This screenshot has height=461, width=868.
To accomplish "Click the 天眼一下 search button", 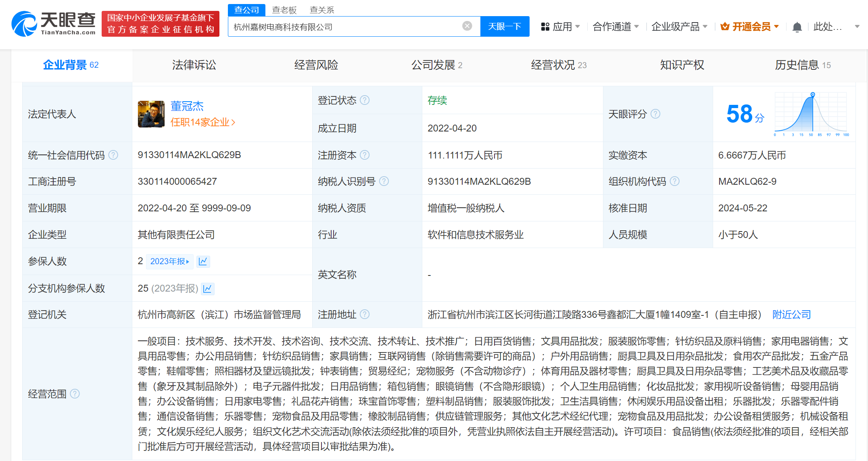I will [x=505, y=26].
